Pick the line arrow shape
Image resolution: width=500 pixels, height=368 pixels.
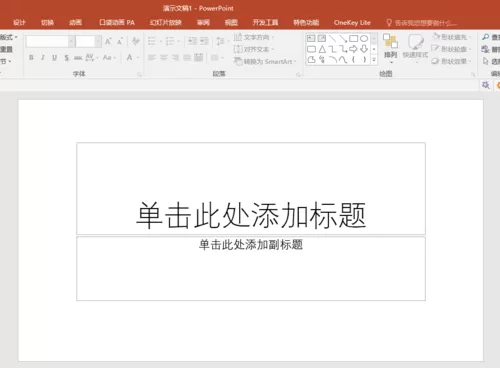[343, 38]
